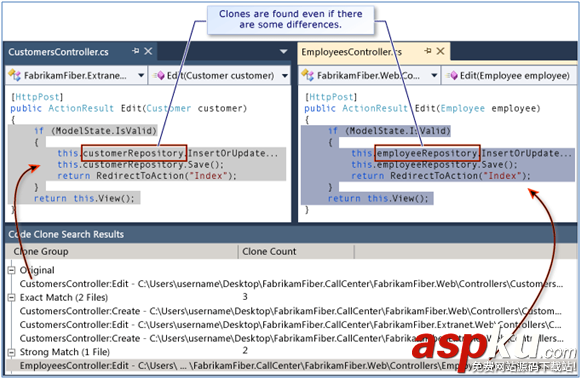This screenshot has height=379, width=582.
Task: Click 'if (ModelState.IsValid)' in CustomersController editor
Action: pyautogui.click(x=95, y=131)
